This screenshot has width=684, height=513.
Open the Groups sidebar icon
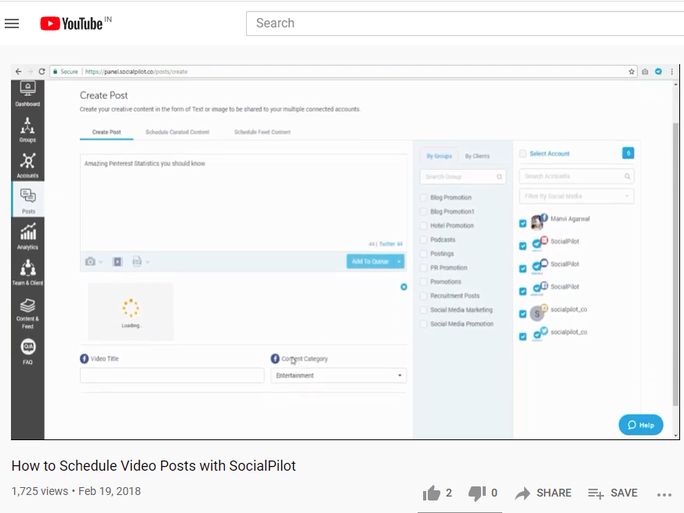click(27, 130)
